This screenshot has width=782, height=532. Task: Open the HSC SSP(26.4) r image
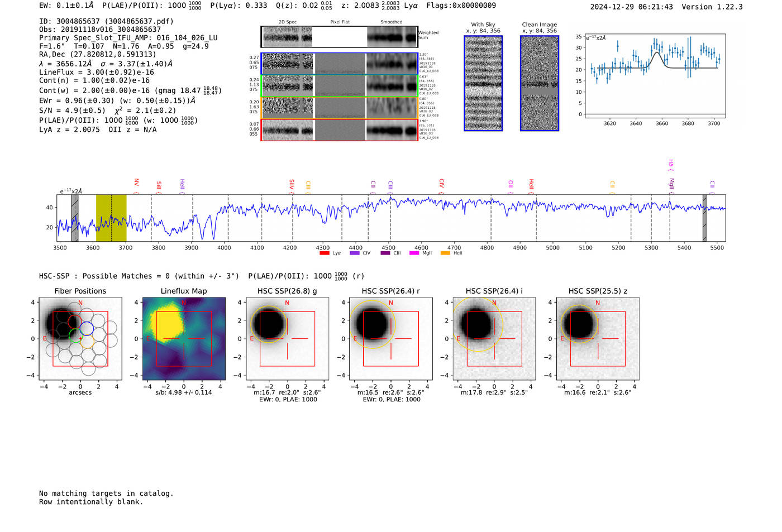[391, 339]
